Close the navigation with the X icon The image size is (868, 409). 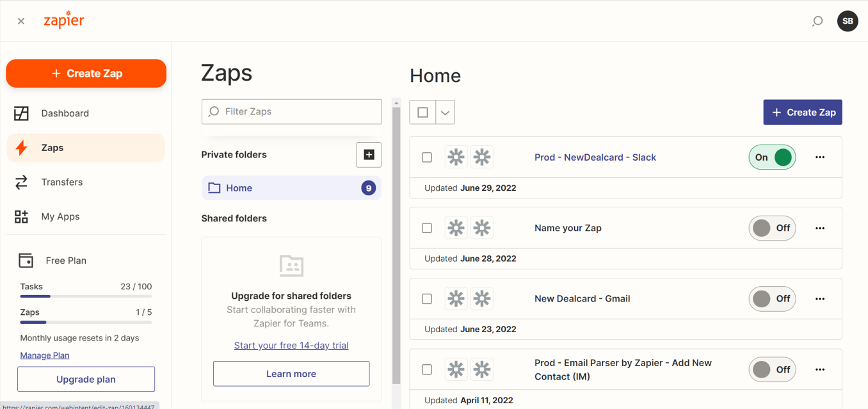pos(21,21)
